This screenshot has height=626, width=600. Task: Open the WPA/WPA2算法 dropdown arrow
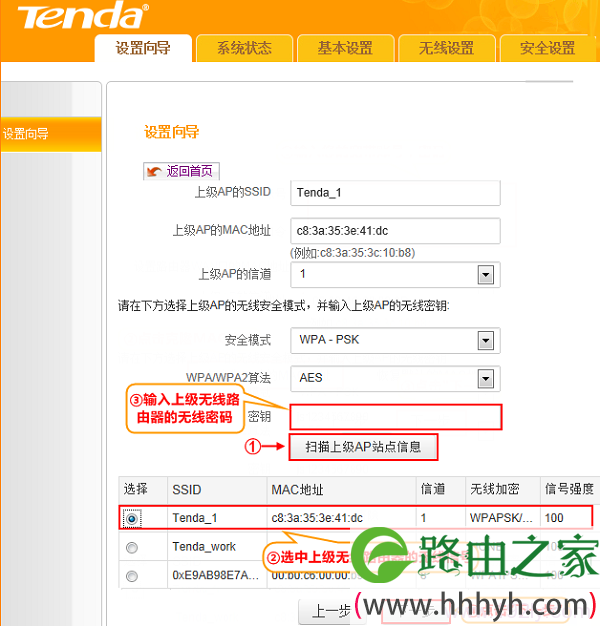pos(485,378)
